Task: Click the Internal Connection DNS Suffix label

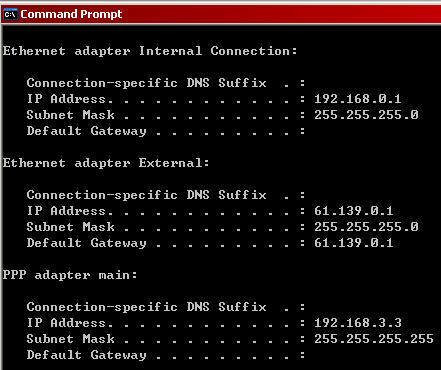Action: (147, 83)
